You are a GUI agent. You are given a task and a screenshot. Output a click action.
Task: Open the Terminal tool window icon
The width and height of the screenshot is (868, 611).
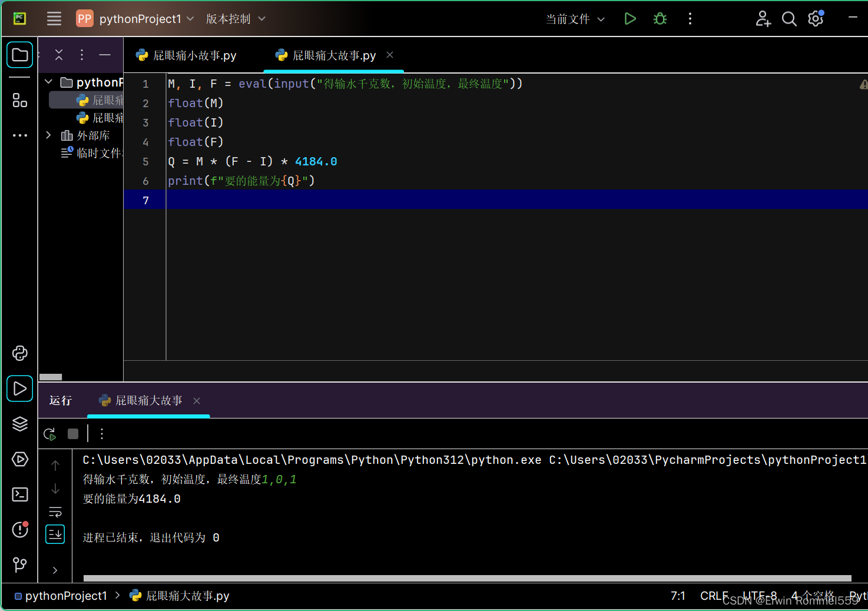19,494
